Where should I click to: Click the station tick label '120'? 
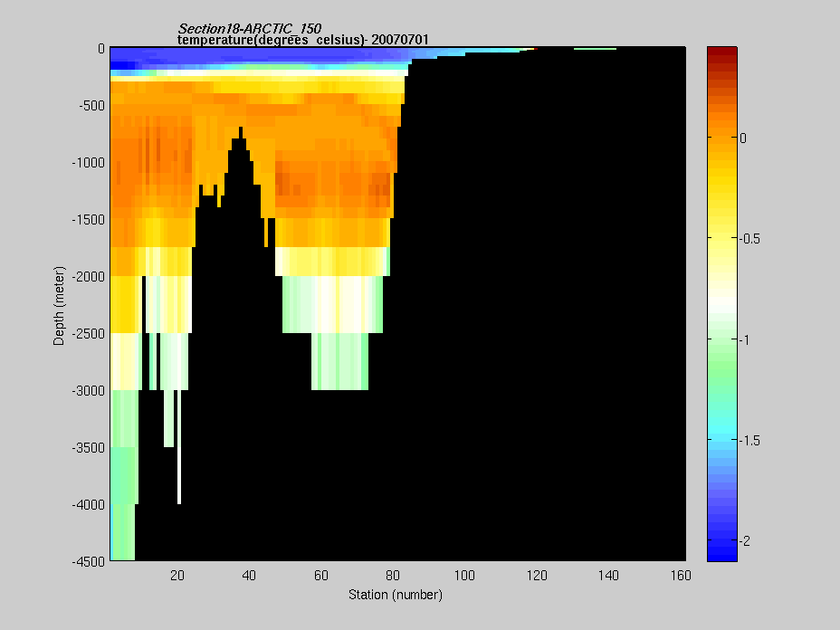pyautogui.click(x=537, y=576)
